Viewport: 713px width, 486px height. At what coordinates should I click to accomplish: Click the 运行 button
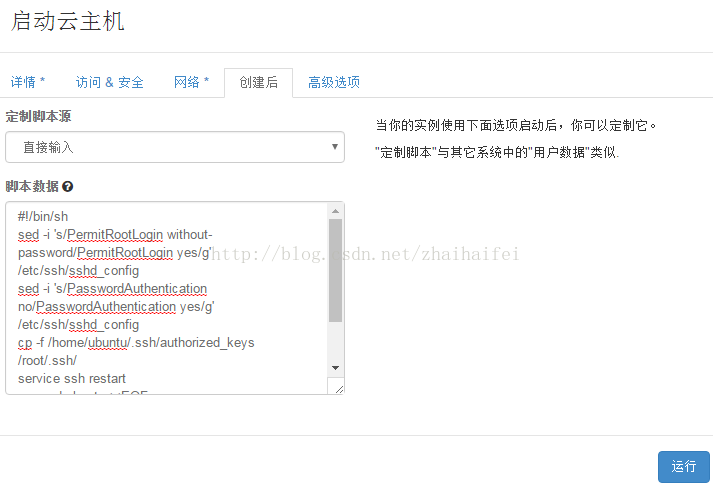pos(683,466)
